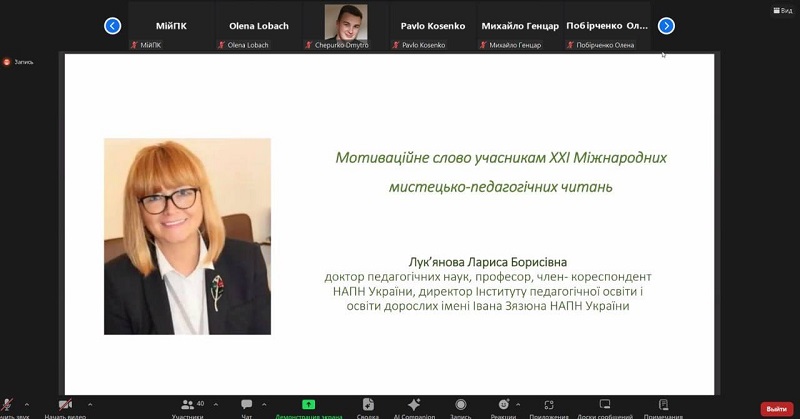
Task: Open Доски сообщений whiteboards icon
Action: click(x=605, y=407)
